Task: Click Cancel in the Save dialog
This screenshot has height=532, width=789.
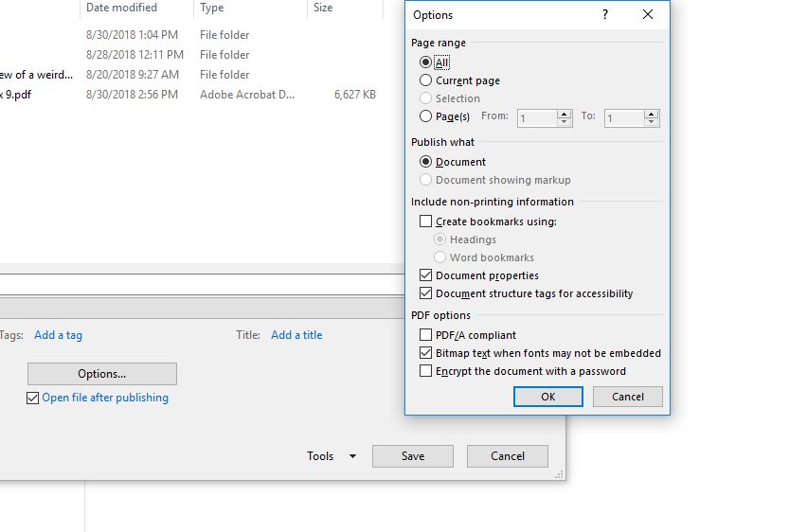Action: (508, 456)
